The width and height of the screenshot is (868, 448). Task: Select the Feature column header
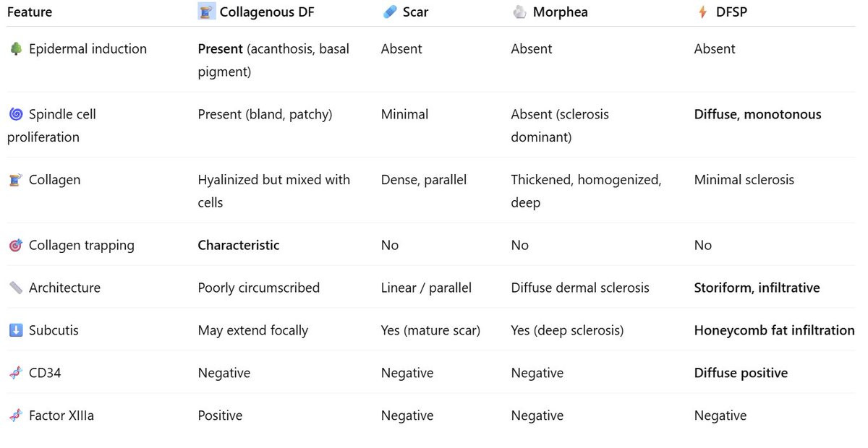click(30, 12)
